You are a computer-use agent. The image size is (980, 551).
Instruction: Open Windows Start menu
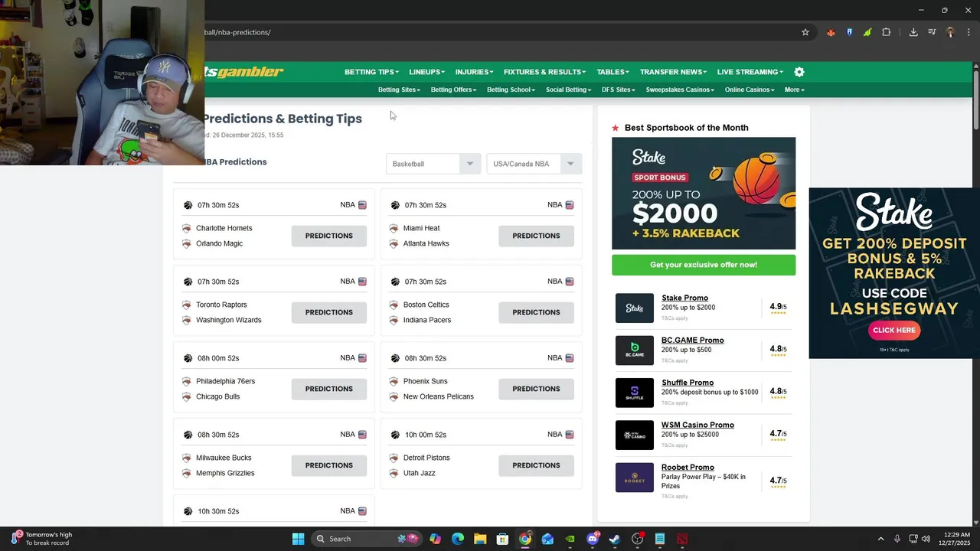point(299,539)
